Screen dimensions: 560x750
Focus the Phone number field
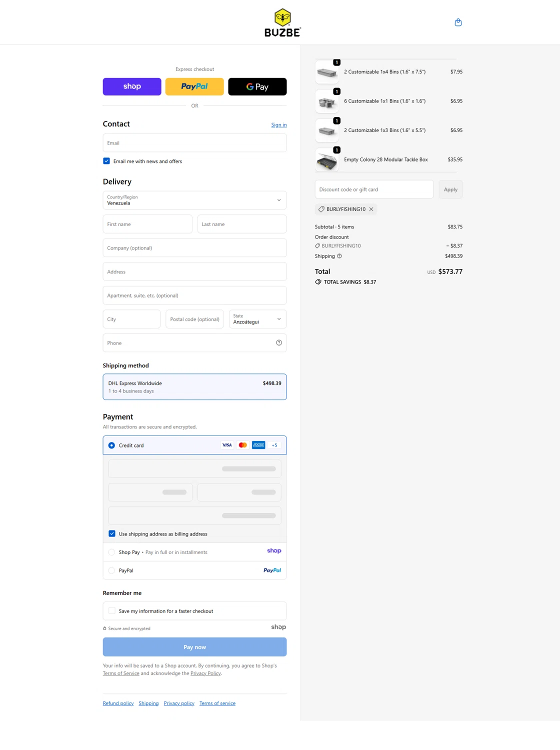click(194, 343)
